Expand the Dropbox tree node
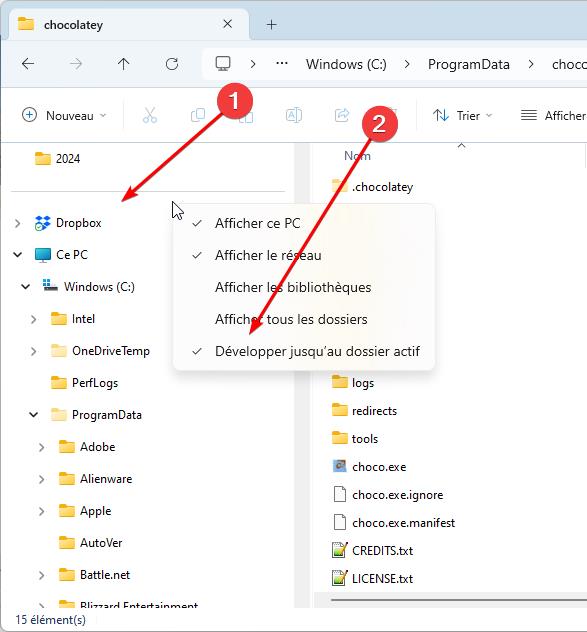Image resolution: width=587 pixels, height=632 pixels. point(17,223)
